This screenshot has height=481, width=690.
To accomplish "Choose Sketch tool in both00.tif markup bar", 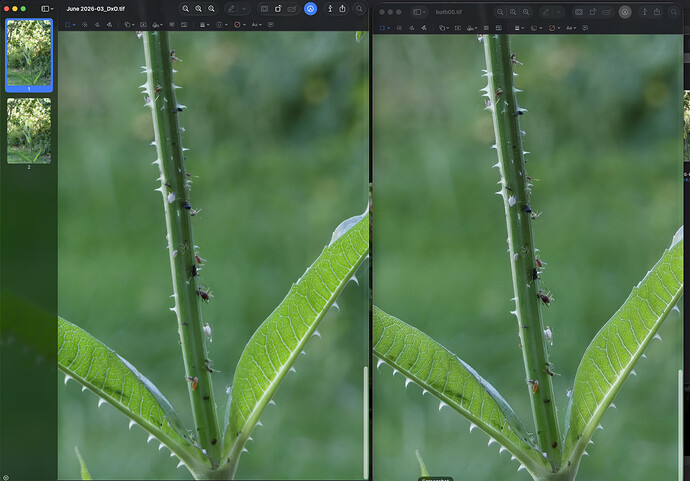I will pyautogui.click(x=411, y=28).
